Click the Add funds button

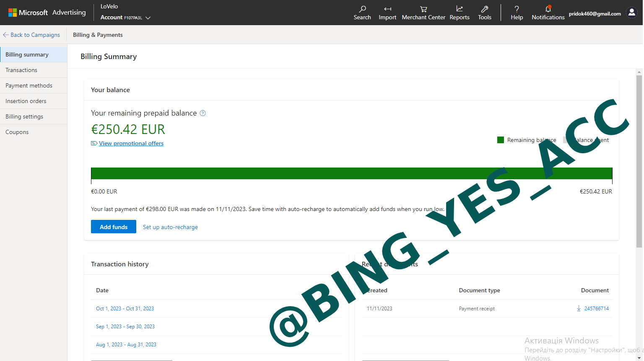click(114, 227)
